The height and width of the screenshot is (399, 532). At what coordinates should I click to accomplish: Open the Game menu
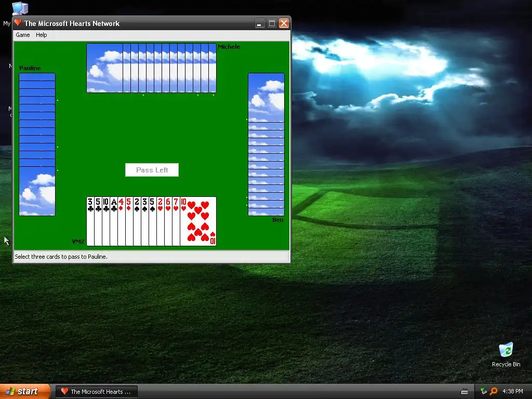point(23,35)
